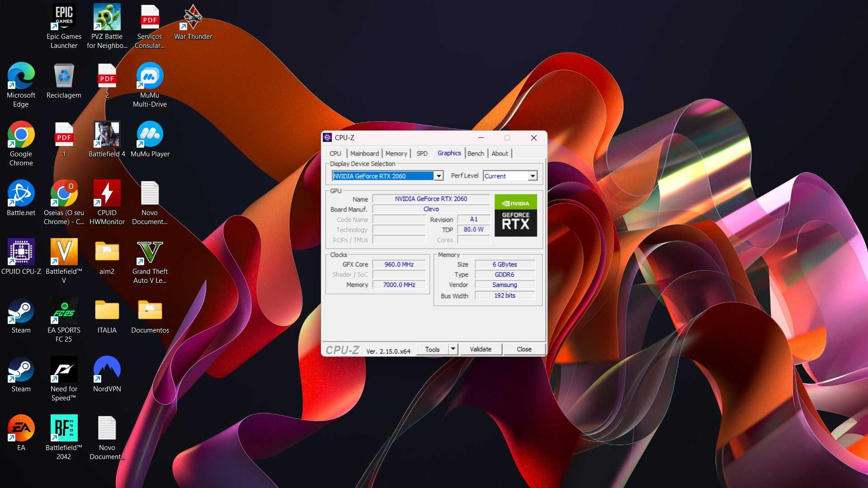Launch Battle.net desktop icon

(21, 198)
